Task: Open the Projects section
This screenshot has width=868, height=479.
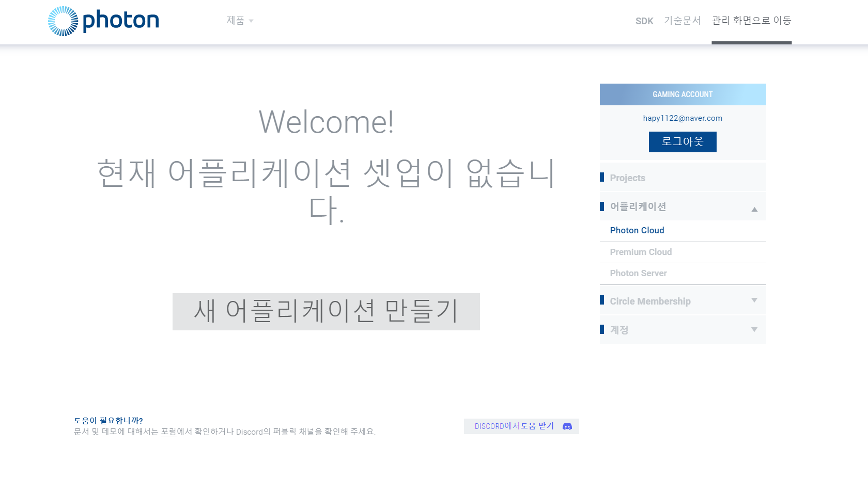Action: 683,178
